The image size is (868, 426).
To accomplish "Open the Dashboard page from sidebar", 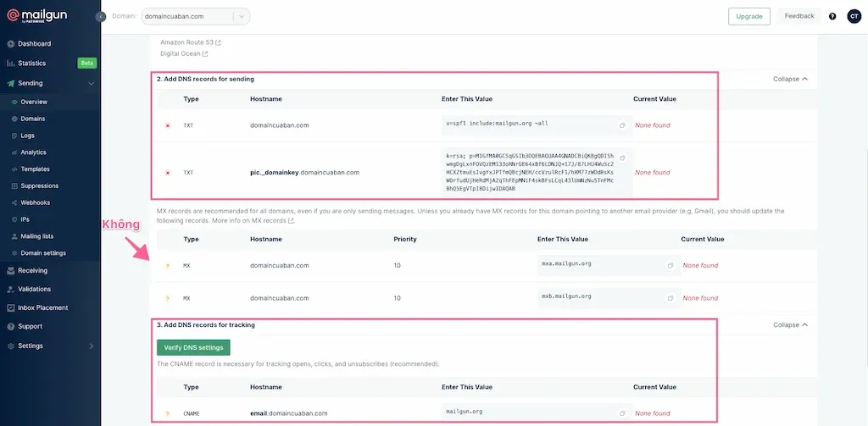I will pyautogui.click(x=34, y=44).
